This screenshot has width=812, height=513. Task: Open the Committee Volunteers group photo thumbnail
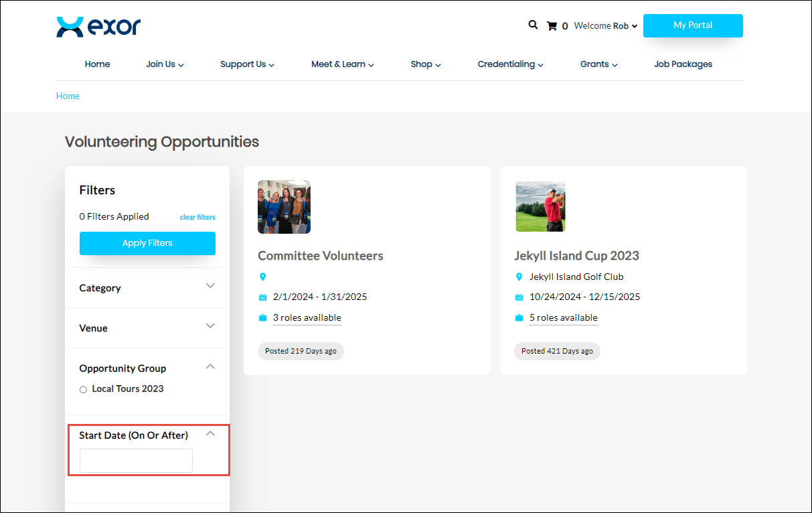point(284,206)
